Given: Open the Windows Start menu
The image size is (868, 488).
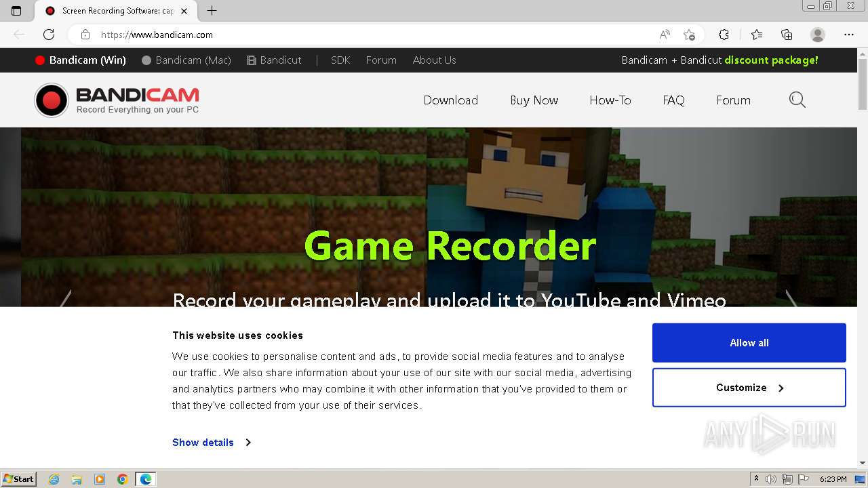Looking at the screenshot, I should (x=18, y=479).
